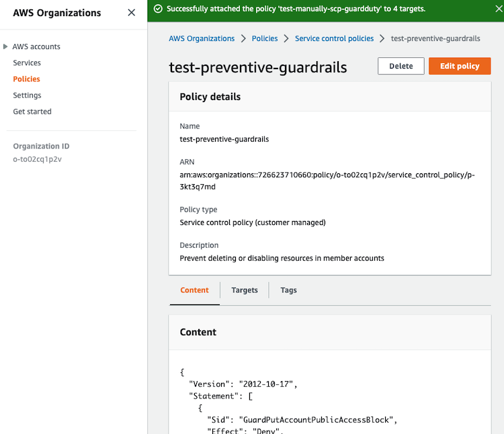Screen dimensions: 504x434
Task: Open Services in the sidebar
Action: [27, 62]
